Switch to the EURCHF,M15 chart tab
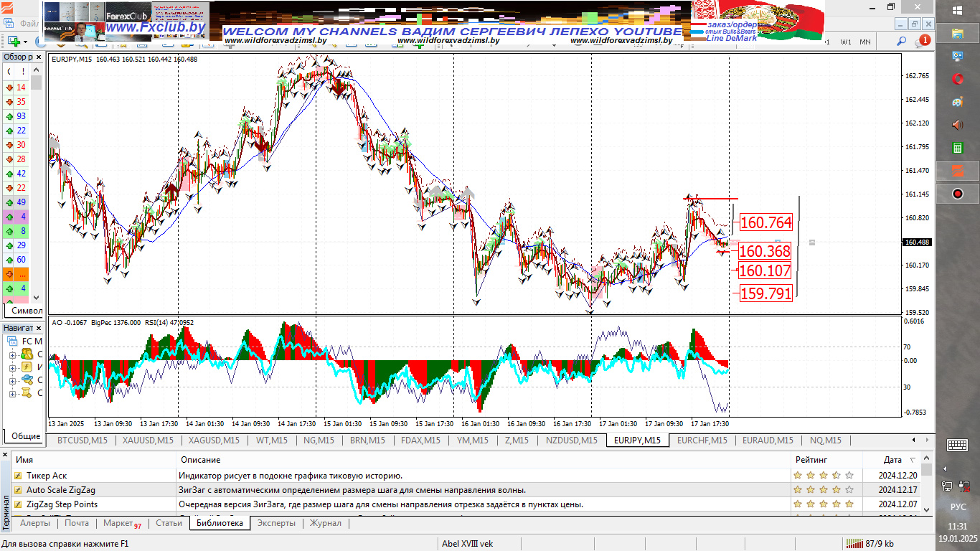This screenshot has width=980, height=551. pos(702,441)
